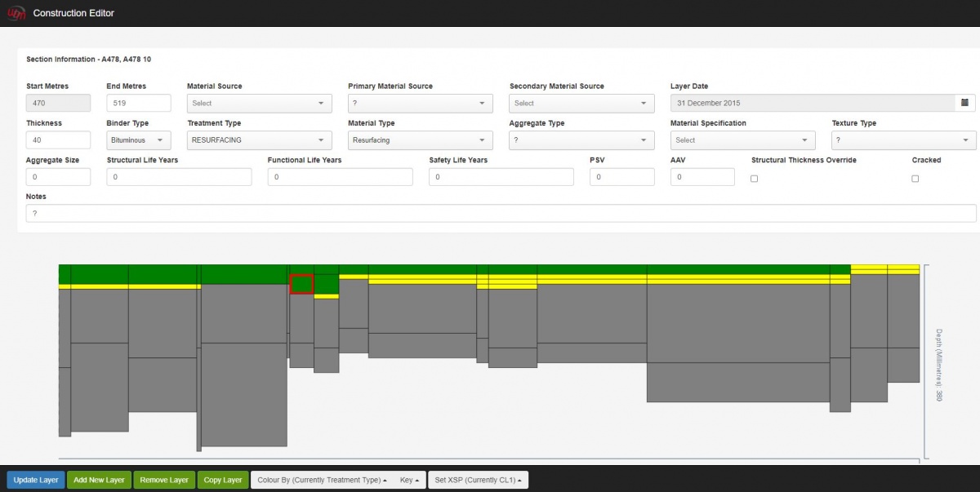Open the Colour By menu
Screen dimensions: 980x492
click(x=321, y=480)
